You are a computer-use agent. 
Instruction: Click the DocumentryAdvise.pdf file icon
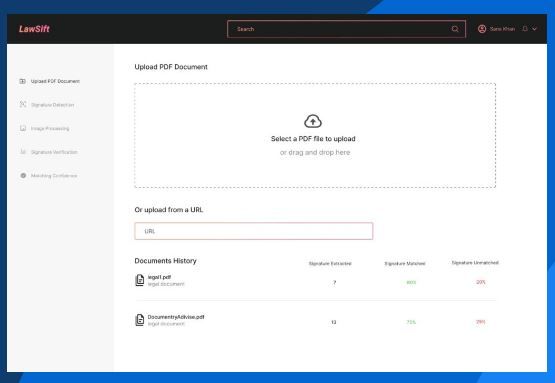click(140, 320)
